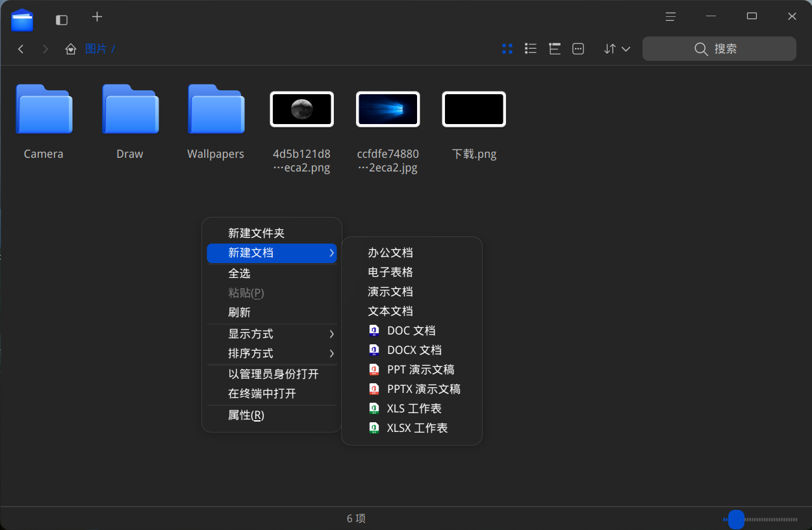This screenshot has height=530, width=812.
Task: Click the search field
Action: pyautogui.click(x=719, y=49)
